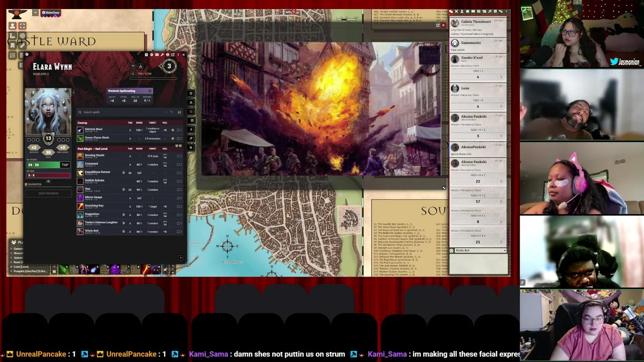Toggle first death save success pip

point(29,140)
